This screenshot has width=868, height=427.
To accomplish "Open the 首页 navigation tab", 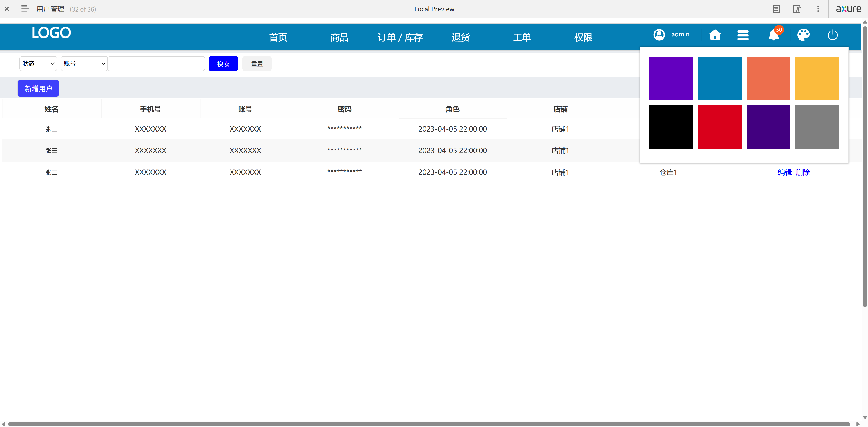I will (278, 37).
